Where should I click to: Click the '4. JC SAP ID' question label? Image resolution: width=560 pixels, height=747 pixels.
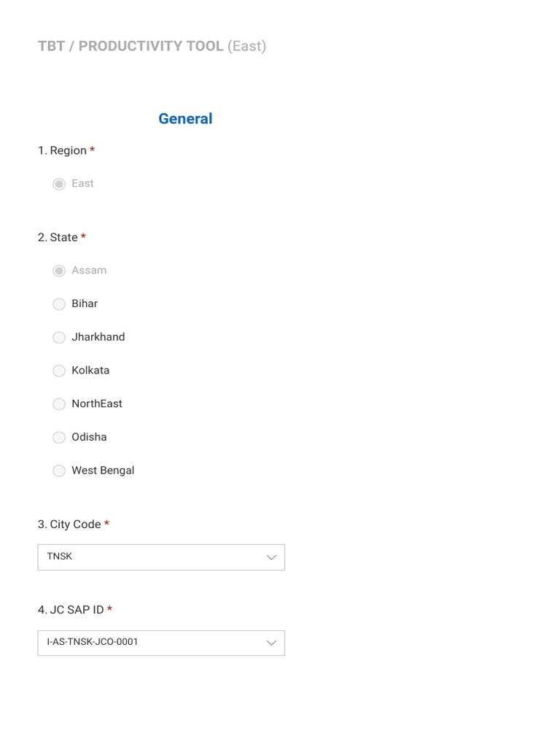coord(71,610)
